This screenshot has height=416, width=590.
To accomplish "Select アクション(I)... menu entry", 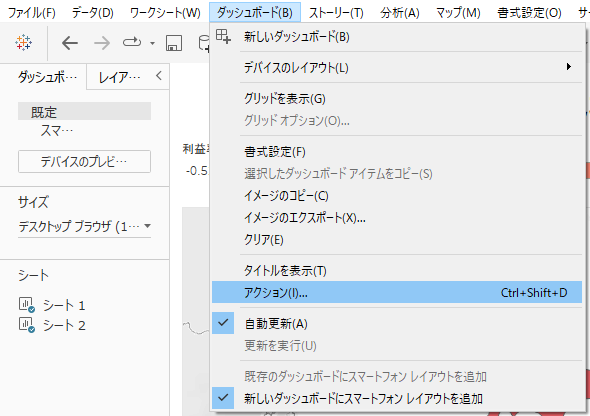I will [397, 292].
